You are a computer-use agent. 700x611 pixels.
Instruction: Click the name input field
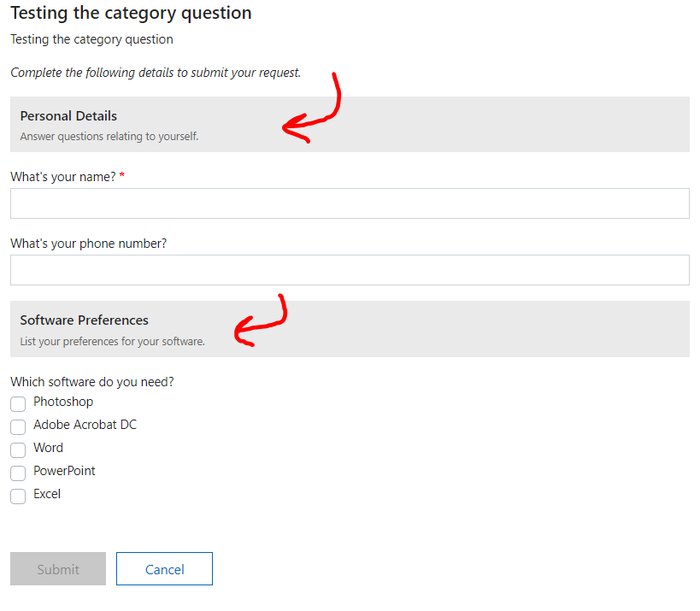click(x=349, y=203)
